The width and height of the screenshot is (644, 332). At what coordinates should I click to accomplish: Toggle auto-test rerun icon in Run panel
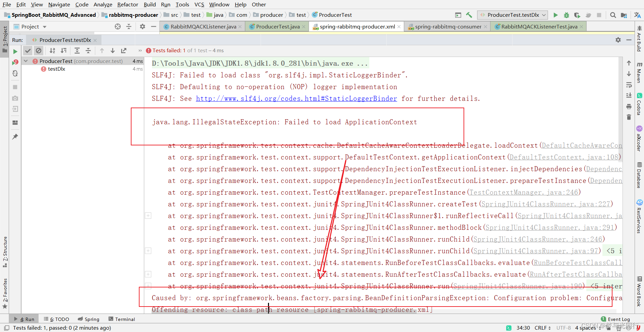(x=15, y=73)
